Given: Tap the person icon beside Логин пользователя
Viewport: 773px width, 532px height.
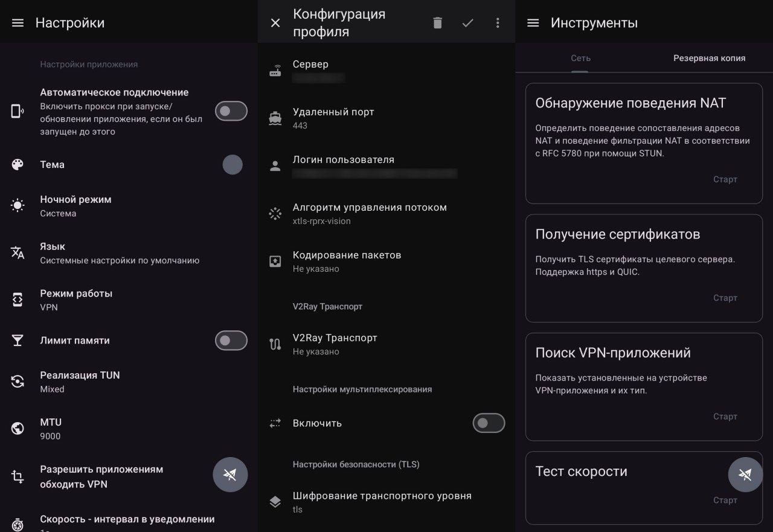Looking at the screenshot, I should tap(275, 165).
